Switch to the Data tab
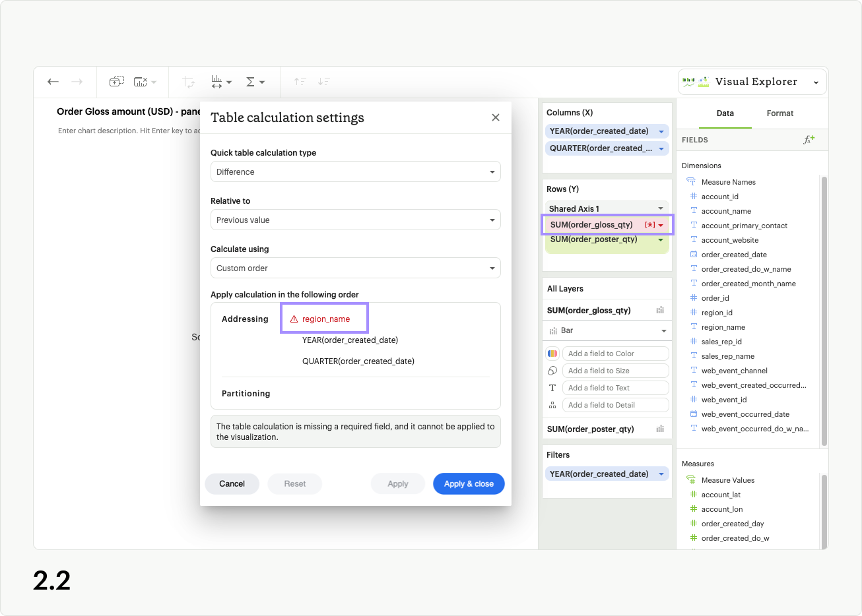 pyautogui.click(x=725, y=113)
